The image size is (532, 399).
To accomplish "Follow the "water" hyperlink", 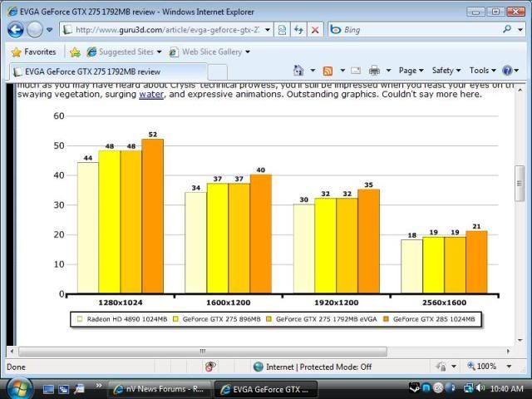I will coord(151,94).
